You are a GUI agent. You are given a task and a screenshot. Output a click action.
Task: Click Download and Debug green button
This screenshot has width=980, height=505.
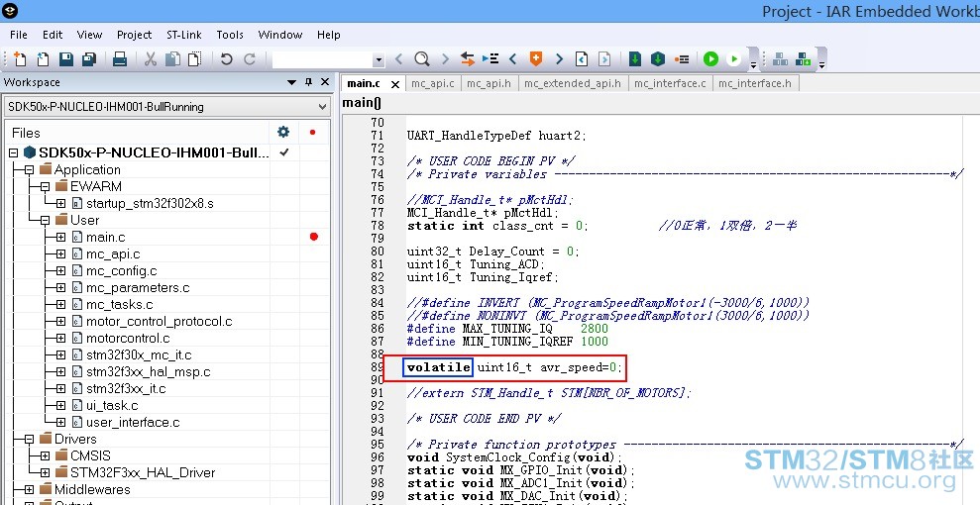pyautogui.click(x=710, y=59)
